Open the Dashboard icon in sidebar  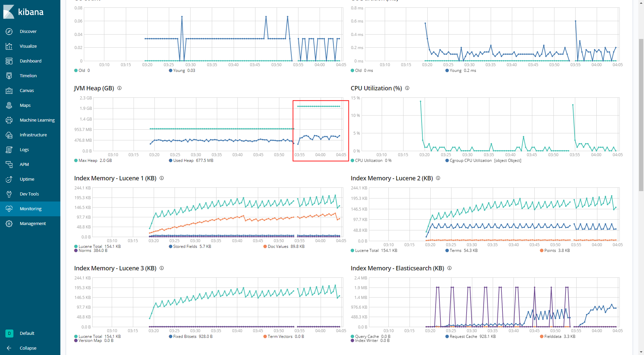pos(9,61)
